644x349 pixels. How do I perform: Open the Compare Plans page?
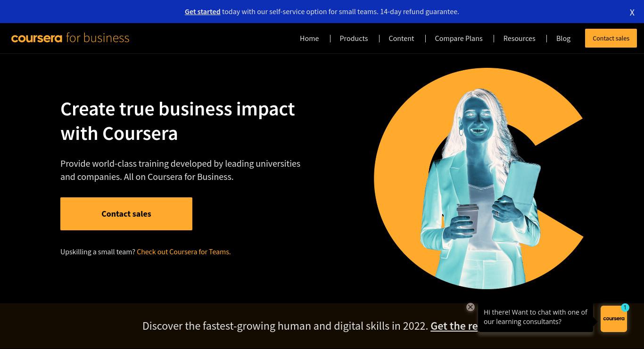tap(459, 38)
